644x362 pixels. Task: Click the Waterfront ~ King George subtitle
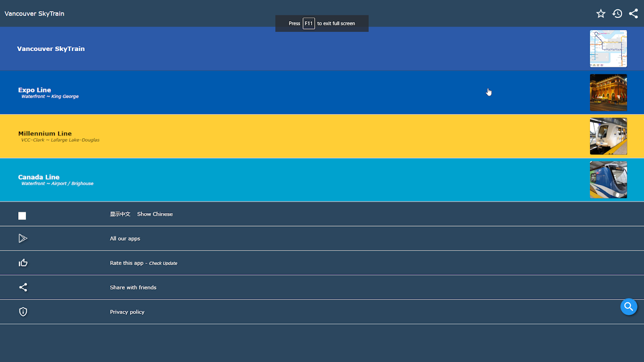click(x=50, y=96)
